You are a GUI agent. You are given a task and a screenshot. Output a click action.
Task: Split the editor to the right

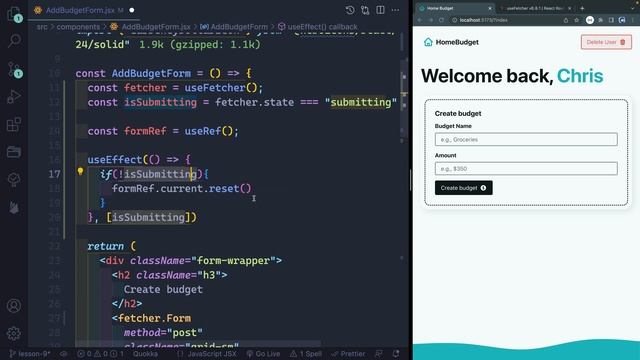[x=380, y=10]
